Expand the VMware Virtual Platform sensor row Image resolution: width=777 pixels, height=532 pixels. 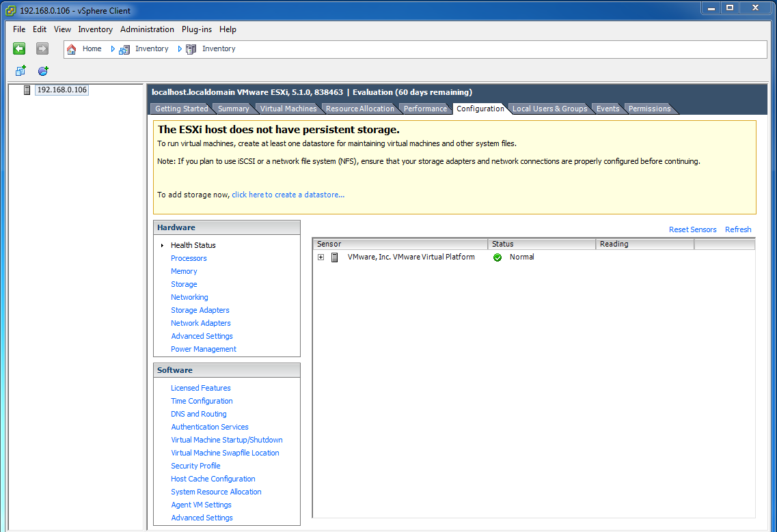coord(321,257)
